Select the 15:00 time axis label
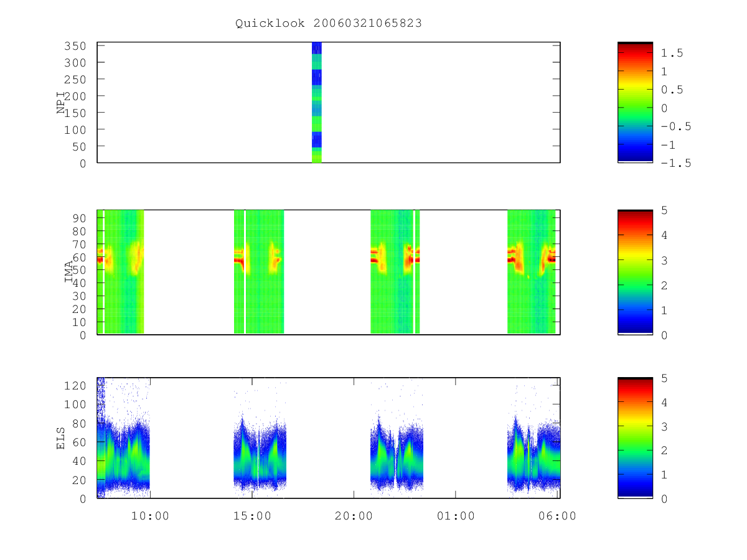The image size is (747, 560). [251, 516]
